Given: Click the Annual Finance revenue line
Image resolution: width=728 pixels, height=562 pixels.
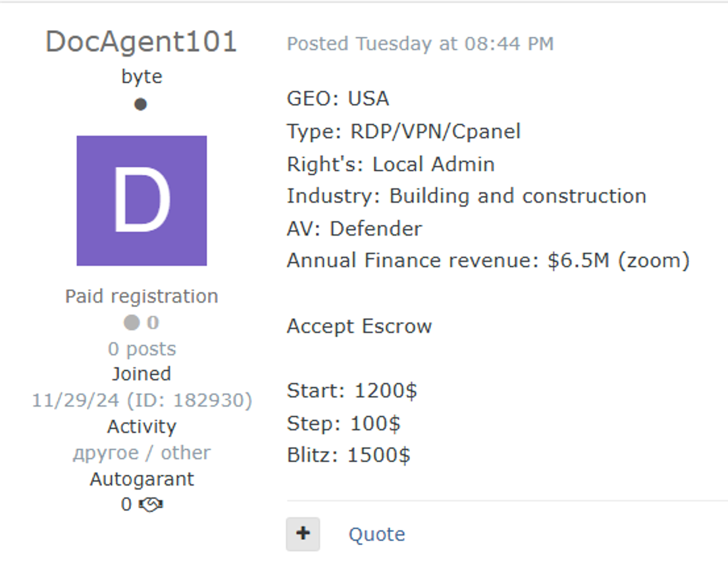Looking at the screenshot, I should pyautogui.click(x=488, y=261).
